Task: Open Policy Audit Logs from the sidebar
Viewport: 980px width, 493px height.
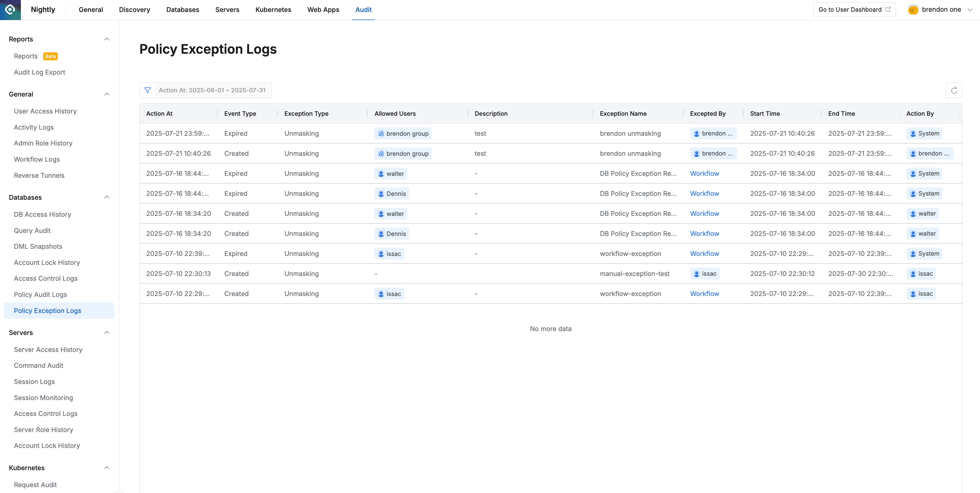Action: 40,294
